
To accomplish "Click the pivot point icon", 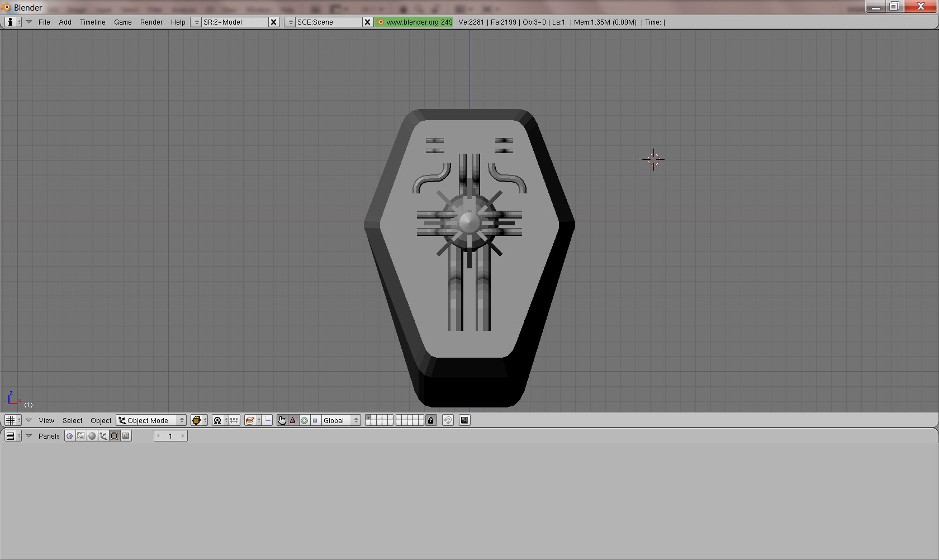I will coord(217,420).
